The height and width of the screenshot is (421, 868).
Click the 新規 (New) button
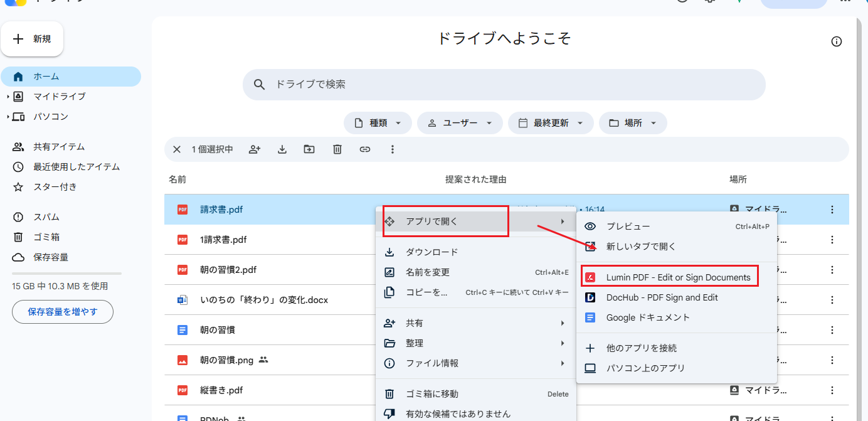tap(32, 39)
